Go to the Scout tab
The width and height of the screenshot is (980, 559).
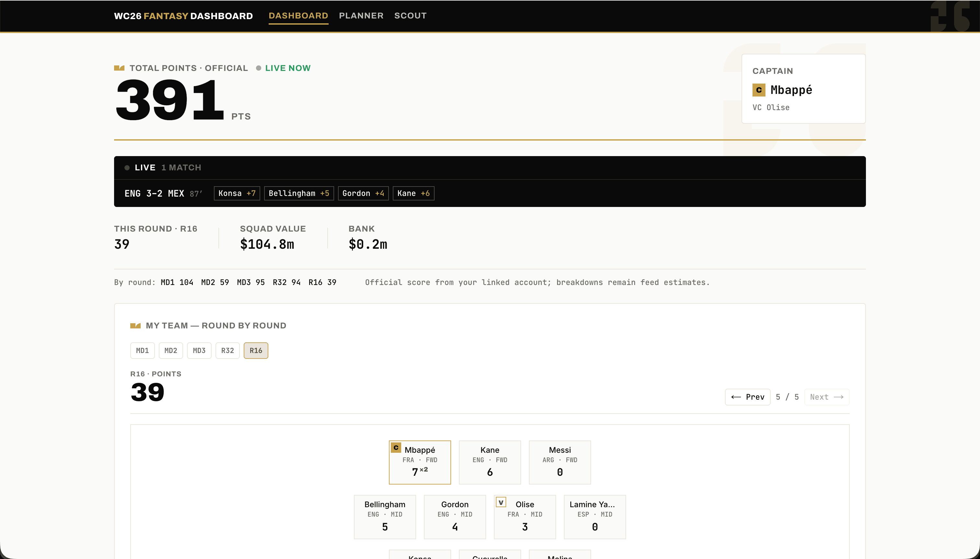coord(410,16)
